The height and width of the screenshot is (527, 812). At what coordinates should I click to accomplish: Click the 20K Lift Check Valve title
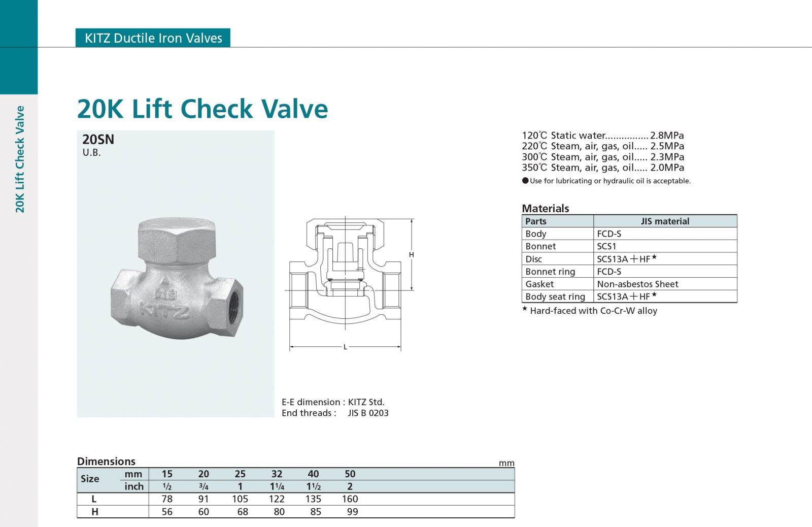click(202, 109)
